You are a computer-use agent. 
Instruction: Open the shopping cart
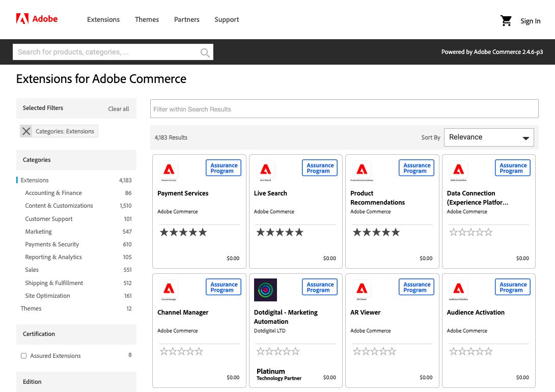(x=506, y=20)
